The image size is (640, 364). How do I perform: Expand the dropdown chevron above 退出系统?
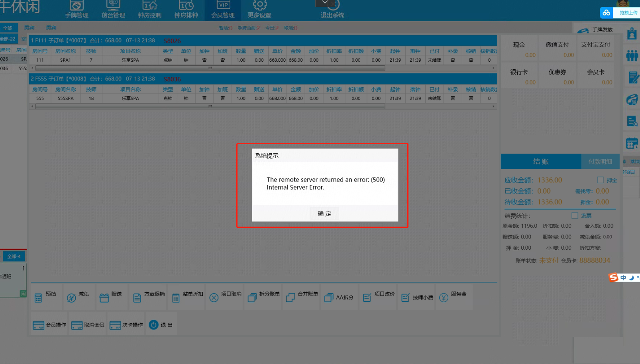coord(325,3)
